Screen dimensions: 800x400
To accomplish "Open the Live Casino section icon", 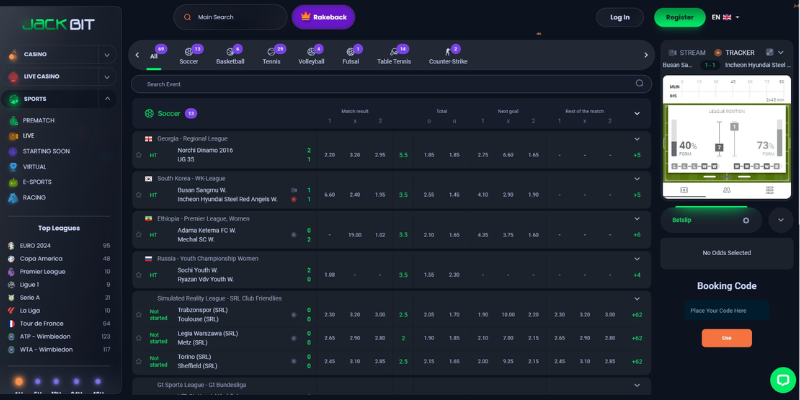I will pyautogui.click(x=13, y=77).
